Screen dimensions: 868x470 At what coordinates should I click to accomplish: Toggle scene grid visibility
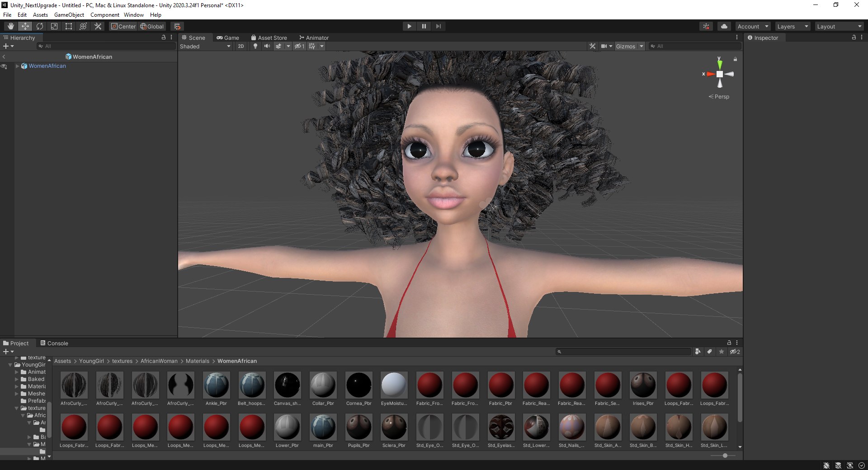(312, 46)
